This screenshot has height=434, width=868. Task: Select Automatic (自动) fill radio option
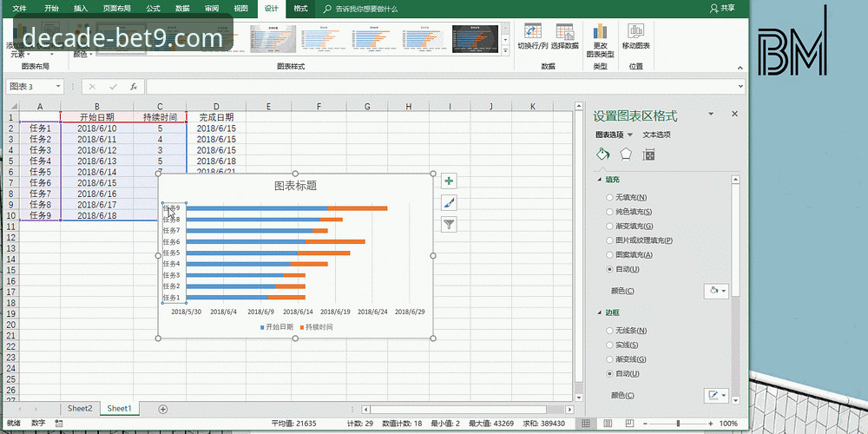609,269
